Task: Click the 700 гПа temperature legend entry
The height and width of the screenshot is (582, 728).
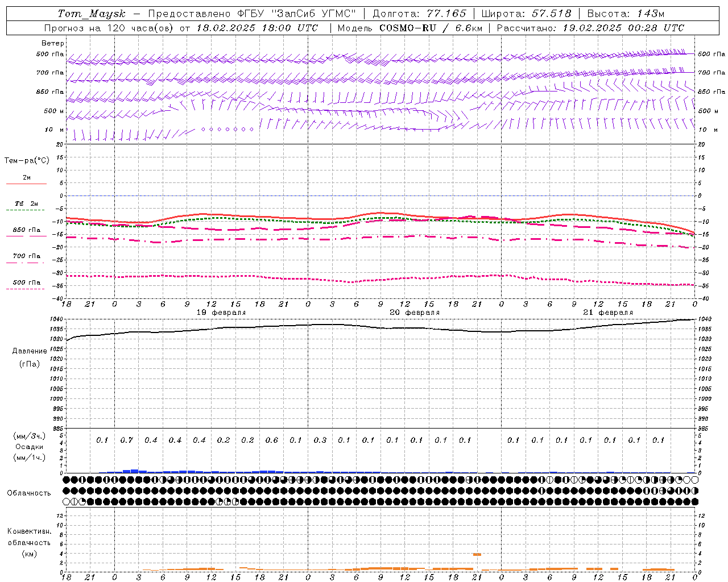Action: [27, 256]
